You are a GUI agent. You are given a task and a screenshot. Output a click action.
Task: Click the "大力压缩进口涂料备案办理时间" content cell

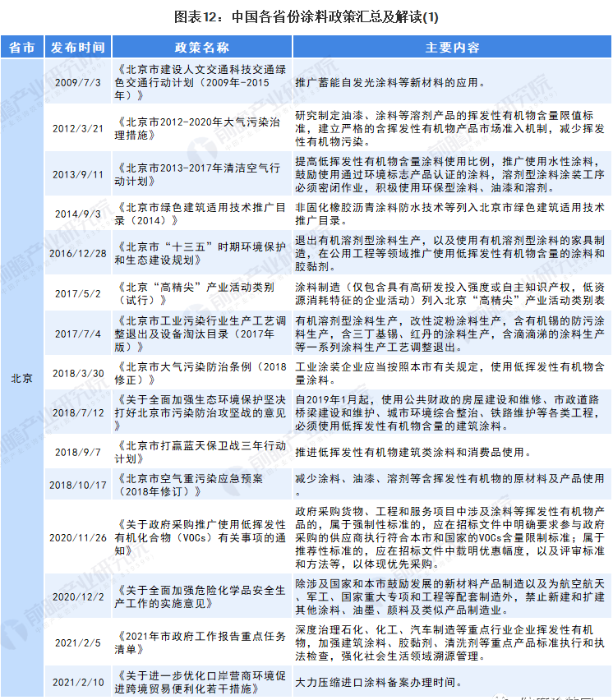click(378, 682)
